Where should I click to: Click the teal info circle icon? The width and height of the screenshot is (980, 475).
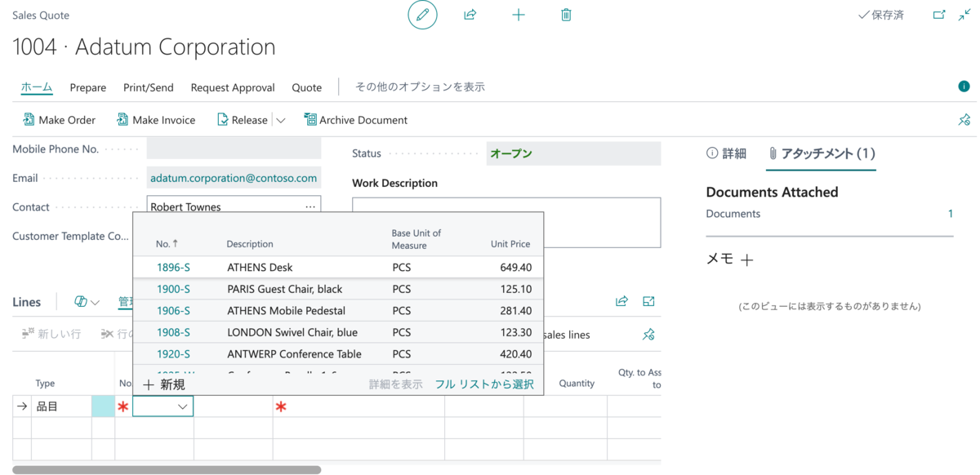point(964,86)
